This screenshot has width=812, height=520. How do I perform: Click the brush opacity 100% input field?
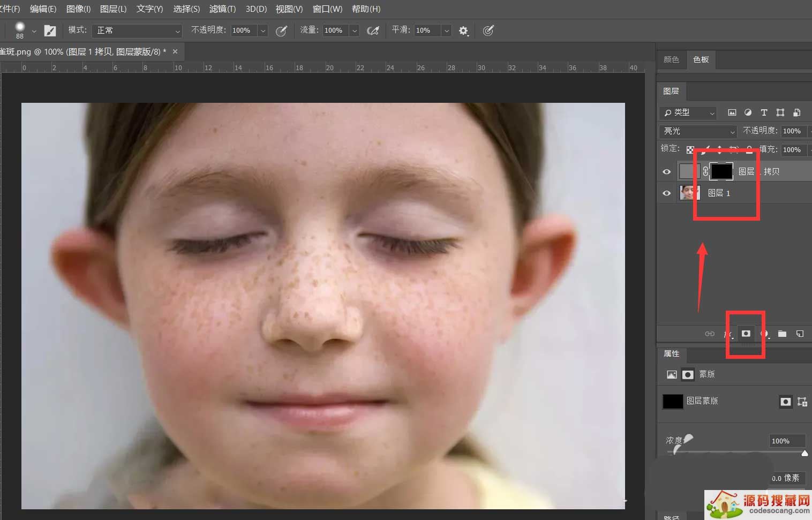coord(244,31)
